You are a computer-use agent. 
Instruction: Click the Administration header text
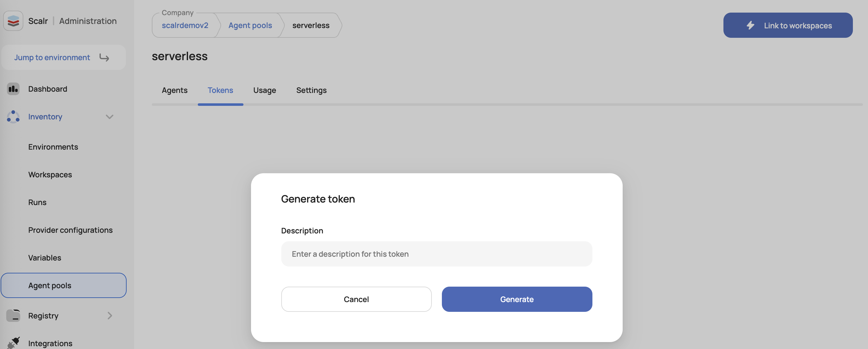(x=88, y=21)
